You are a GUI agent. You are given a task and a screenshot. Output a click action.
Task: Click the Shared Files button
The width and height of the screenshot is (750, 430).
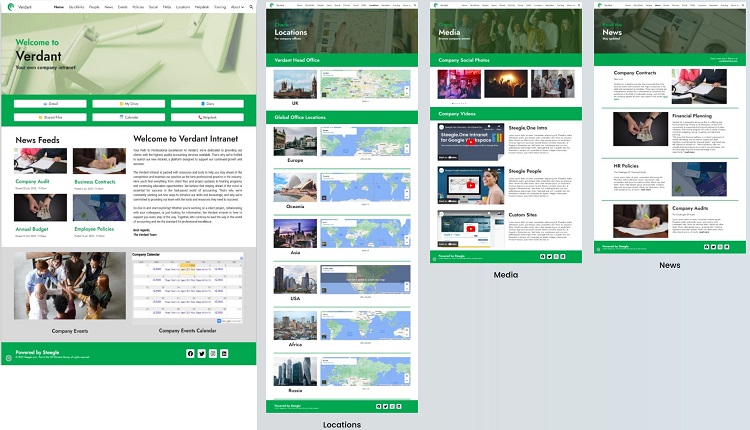pyautogui.click(x=50, y=117)
